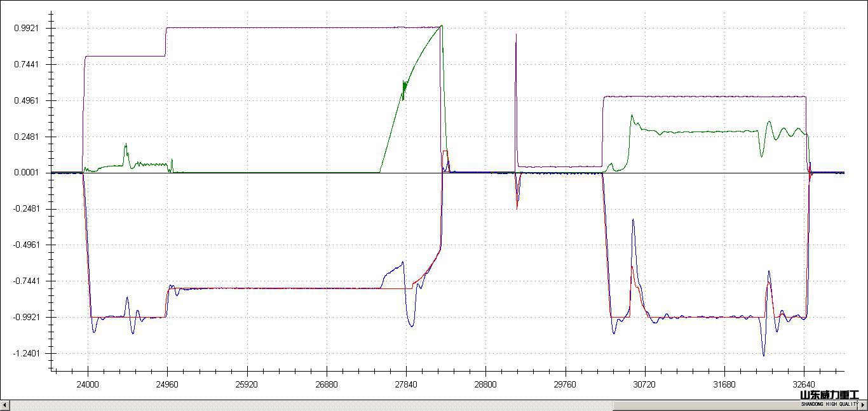This screenshot has height=411, width=868.
Task: Click the scrollbar left arrow button
Action: pyautogui.click(x=4, y=405)
